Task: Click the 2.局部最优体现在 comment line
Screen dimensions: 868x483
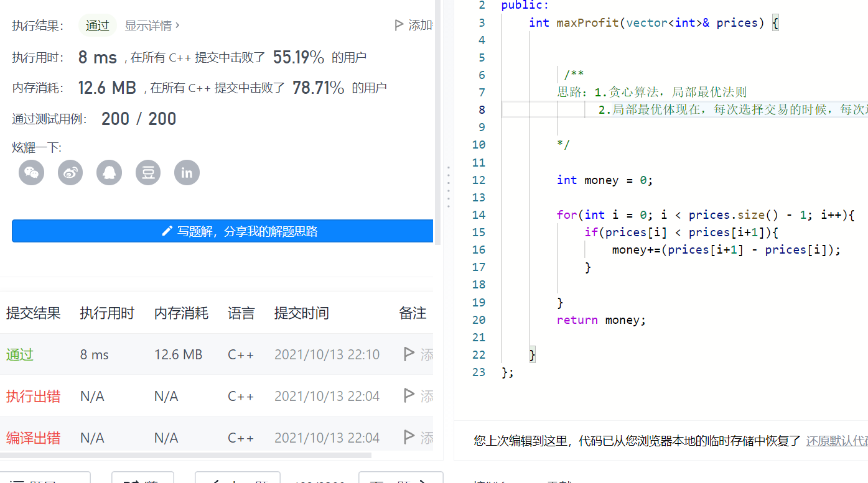Action: tap(733, 110)
